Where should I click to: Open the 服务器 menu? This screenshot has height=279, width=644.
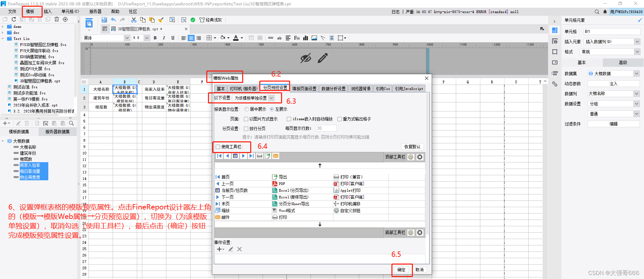tap(95, 11)
